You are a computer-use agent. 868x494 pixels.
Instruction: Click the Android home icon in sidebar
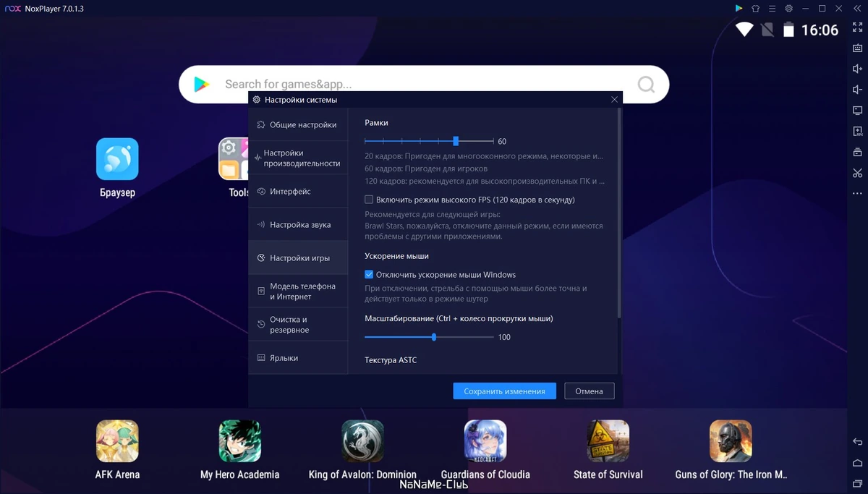pyautogui.click(x=857, y=463)
